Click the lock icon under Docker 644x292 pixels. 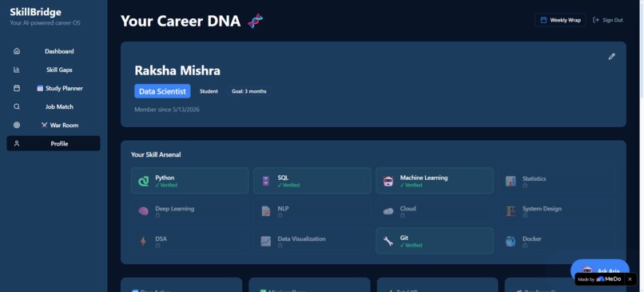pyautogui.click(x=525, y=246)
